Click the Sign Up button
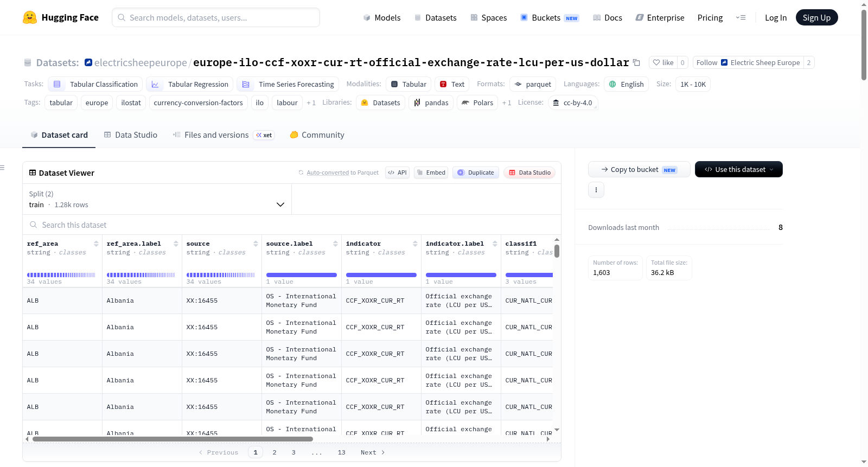This screenshot has height=467, width=868. (x=816, y=17)
